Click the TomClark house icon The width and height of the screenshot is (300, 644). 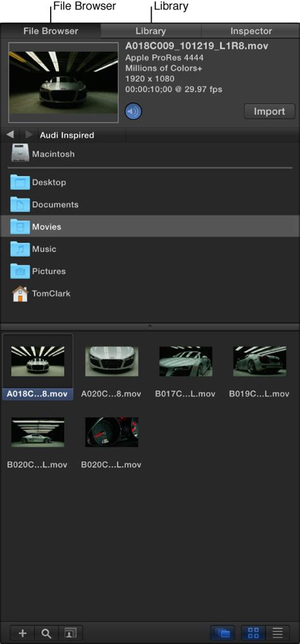(20, 294)
